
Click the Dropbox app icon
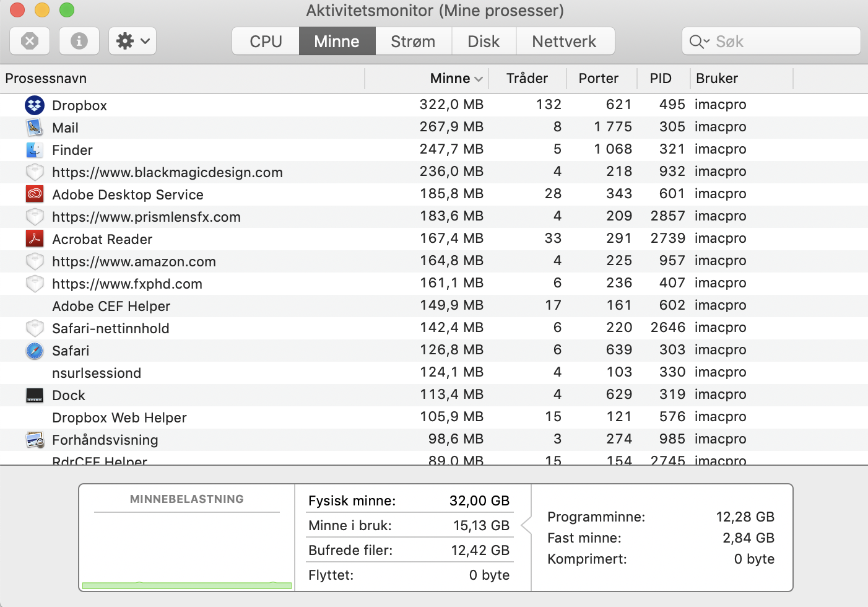35,105
